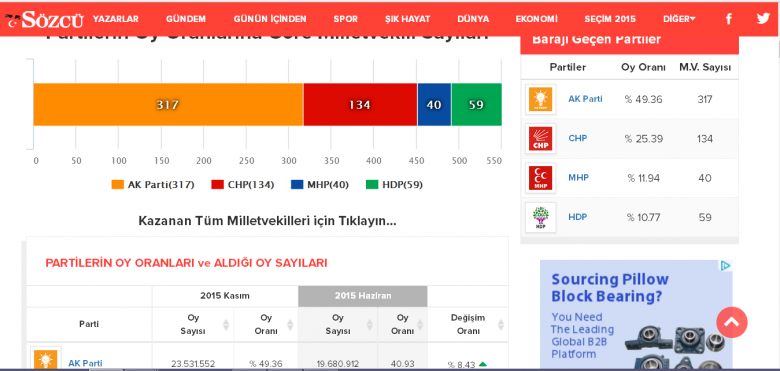Sort by 2015 Kasım Oy Oranı column
The width and height of the screenshot is (780, 371).
point(266,324)
